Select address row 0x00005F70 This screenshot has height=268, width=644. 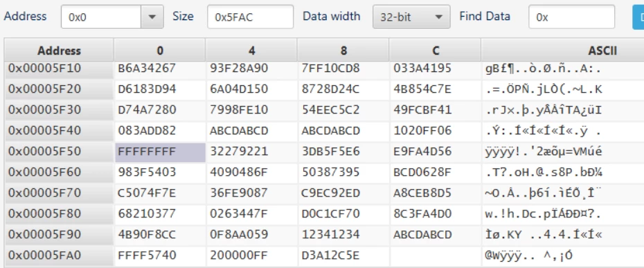pos(59,193)
